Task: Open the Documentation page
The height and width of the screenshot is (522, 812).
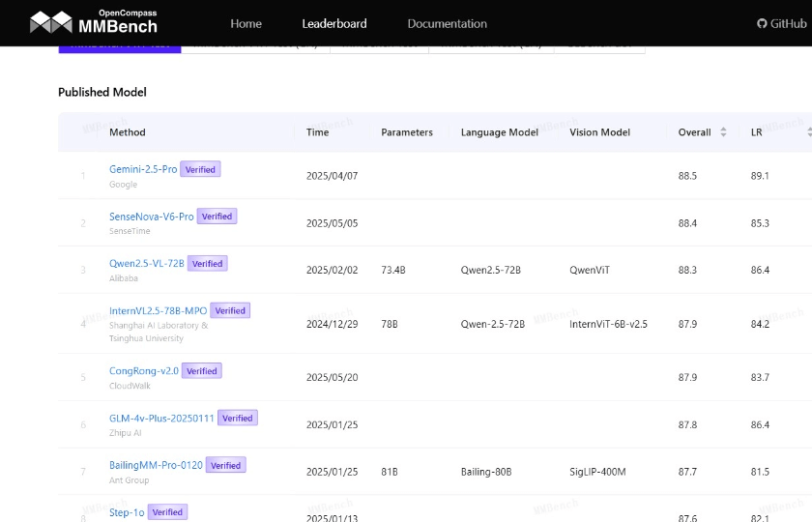Action: click(x=447, y=23)
